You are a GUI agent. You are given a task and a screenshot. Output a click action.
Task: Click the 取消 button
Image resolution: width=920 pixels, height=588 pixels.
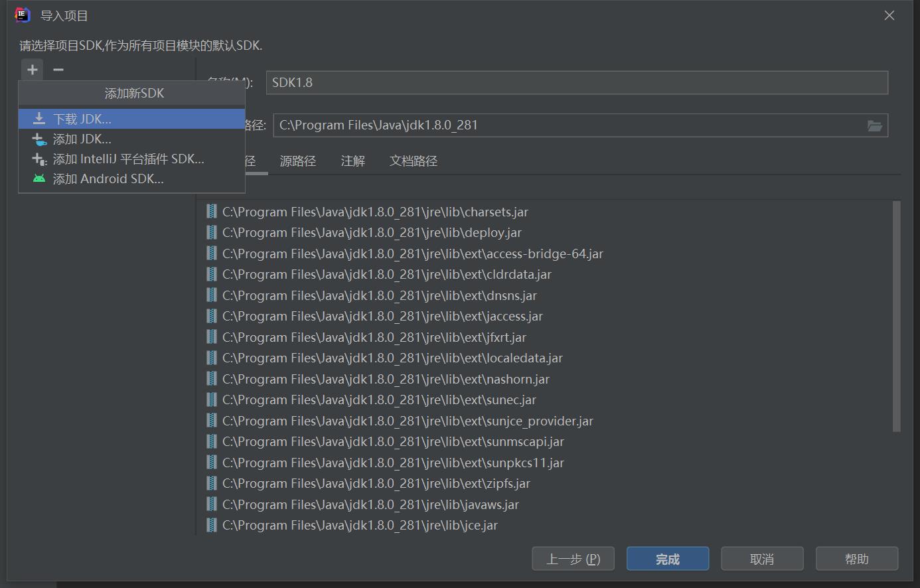(762, 559)
